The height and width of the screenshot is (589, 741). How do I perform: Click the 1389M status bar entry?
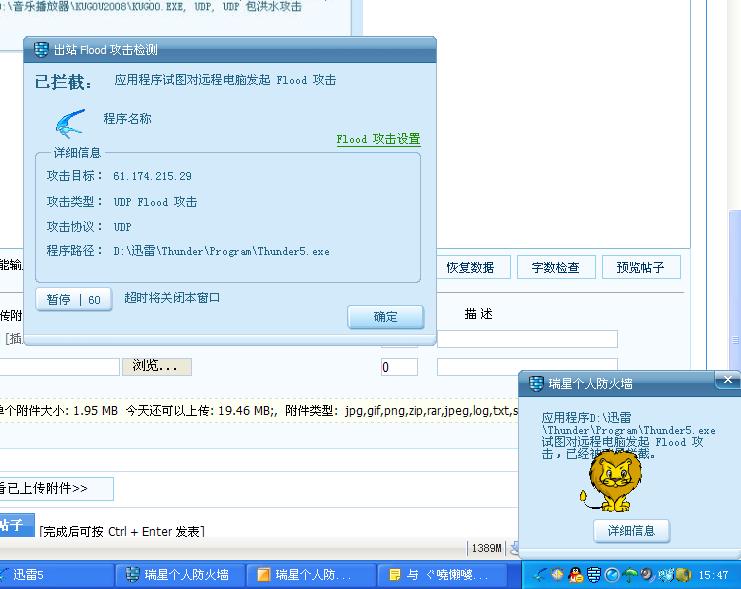click(486, 548)
